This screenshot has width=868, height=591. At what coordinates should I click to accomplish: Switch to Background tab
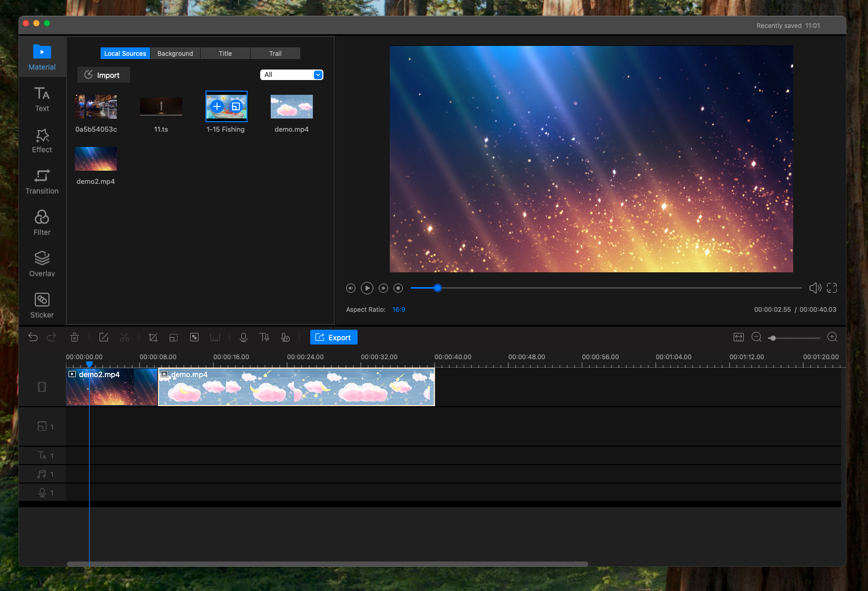click(175, 53)
